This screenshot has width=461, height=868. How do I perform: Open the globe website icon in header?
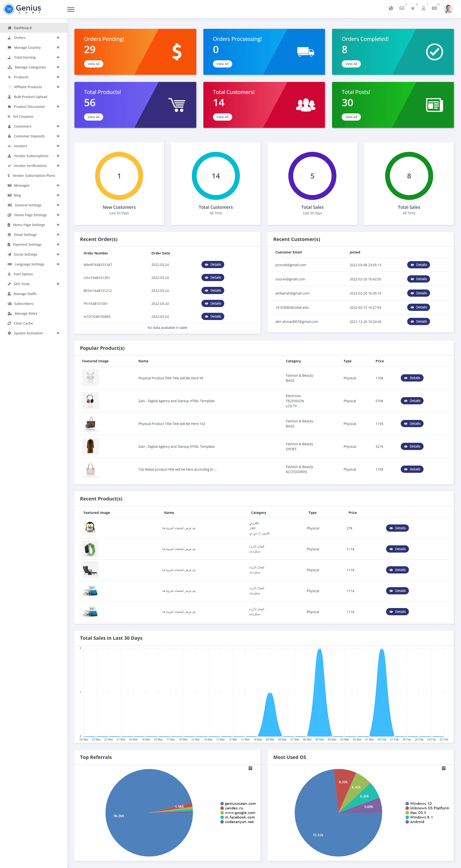[x=391, y=8]
